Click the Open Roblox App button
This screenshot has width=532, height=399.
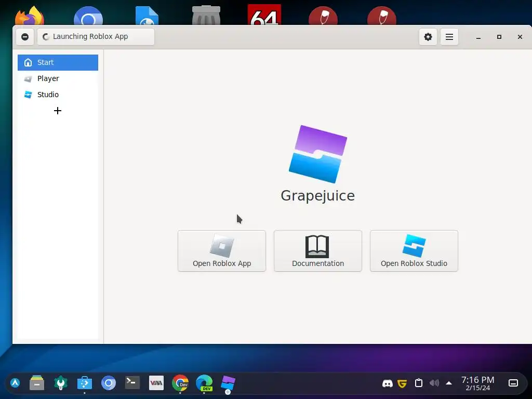pyautogui.click(x=222, y=251)
